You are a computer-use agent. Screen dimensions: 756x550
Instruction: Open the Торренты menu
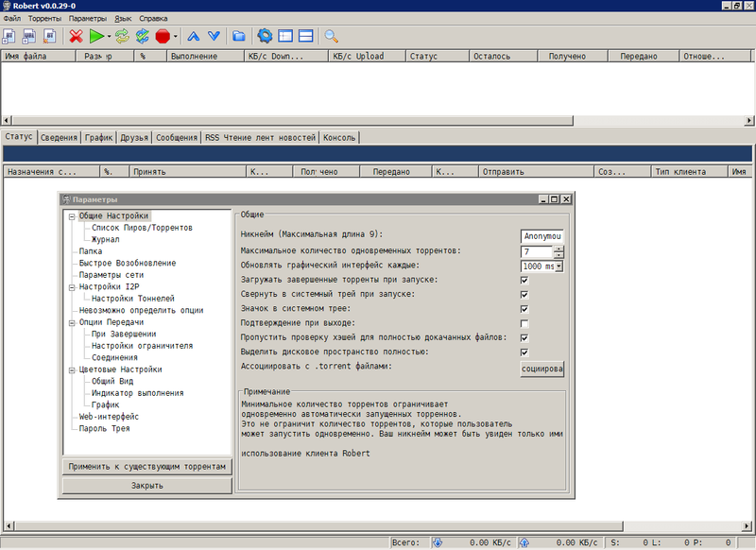pyautogui.click(x=44, y=18)
